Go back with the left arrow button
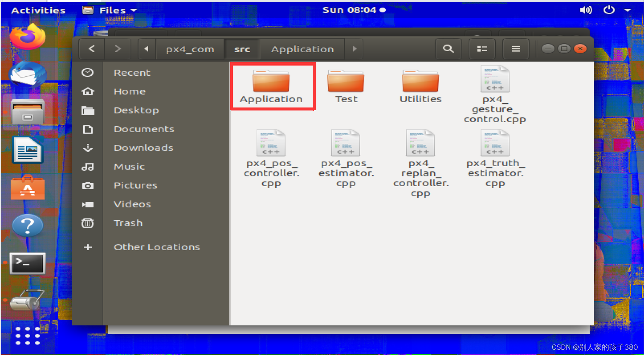The height and width of the screenshot is (355, 644). (91, 49)
